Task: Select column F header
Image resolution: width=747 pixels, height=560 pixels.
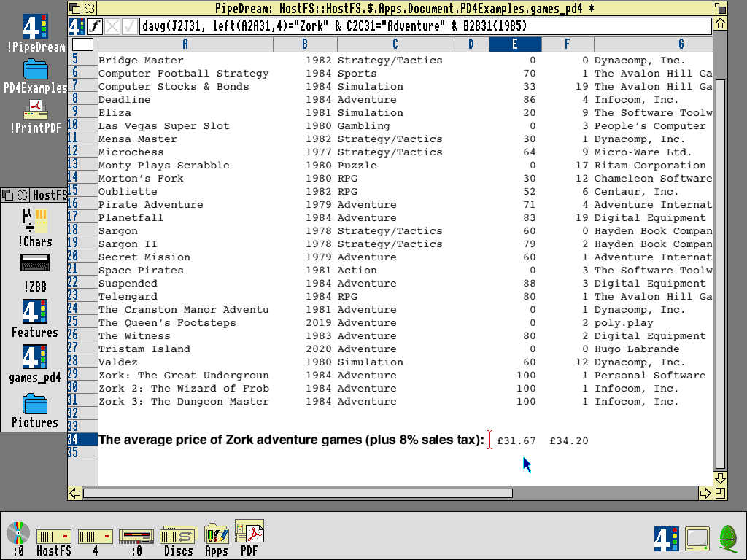Action: (x=568, y=44)
